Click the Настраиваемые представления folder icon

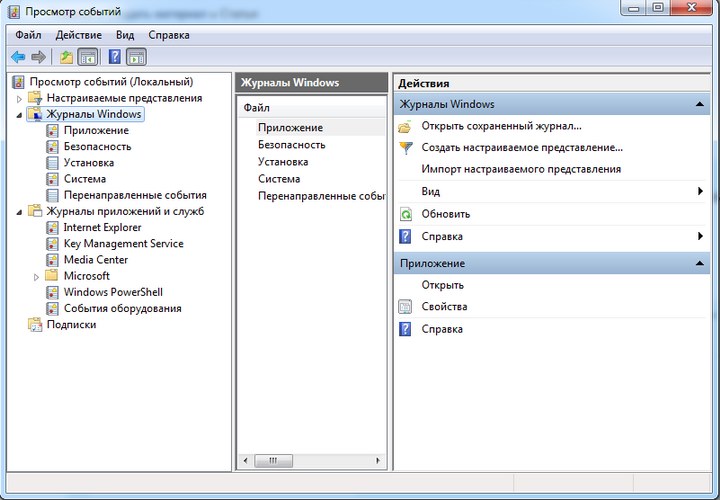tap(35, 98)
